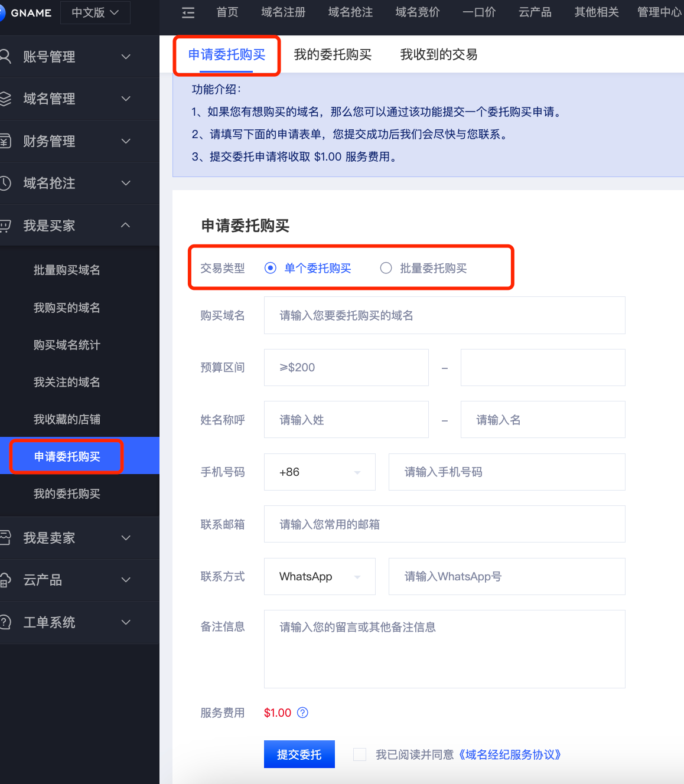
Task: Select the 单个委托购买 radio button
Action: 271,268
